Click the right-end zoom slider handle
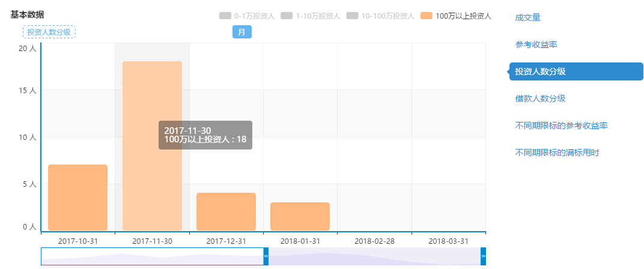 (483, 256)
